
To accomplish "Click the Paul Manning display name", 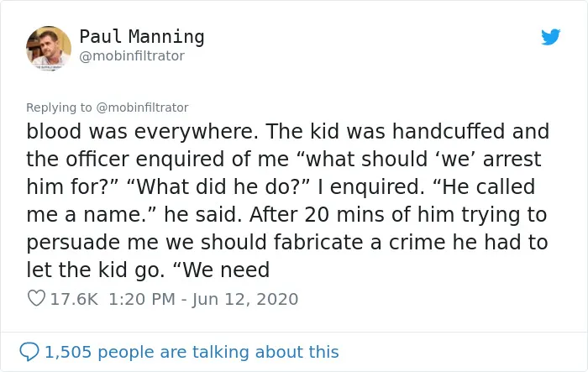I will tap(142, 37).
